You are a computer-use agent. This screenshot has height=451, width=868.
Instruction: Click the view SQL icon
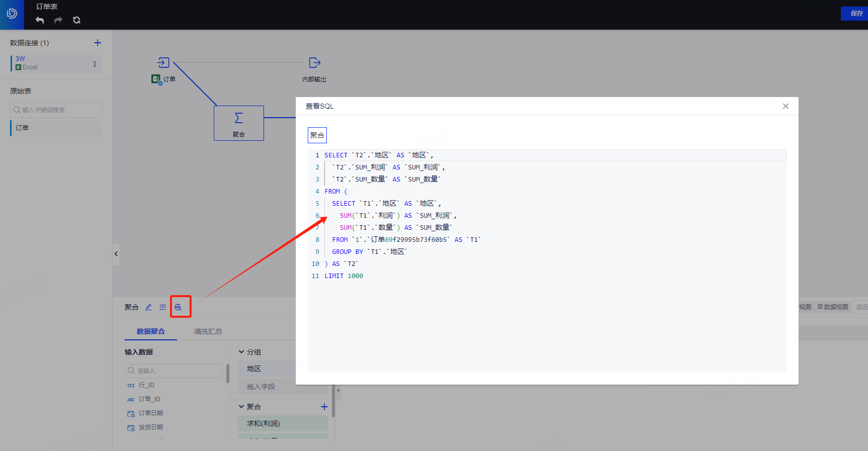pos(178,307)
